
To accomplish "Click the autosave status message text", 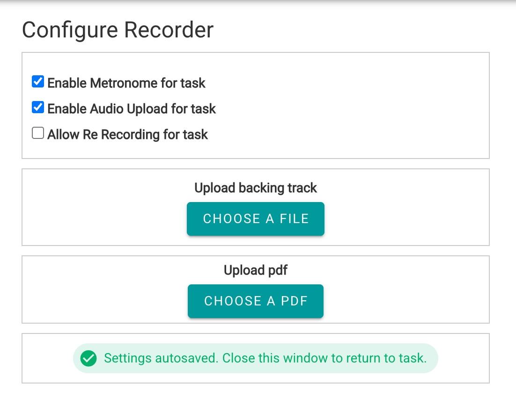I will (x=265, y=358).
